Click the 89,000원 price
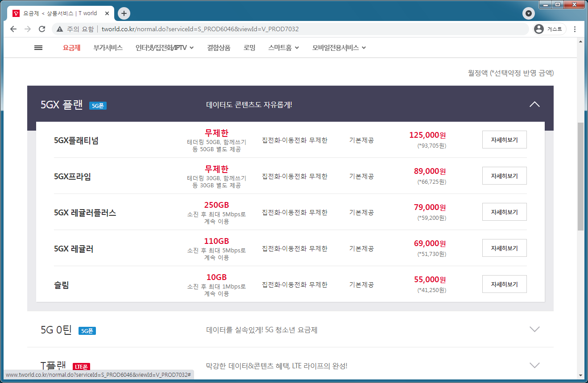Viewport: 588px width, 383px height. (430, 171)
